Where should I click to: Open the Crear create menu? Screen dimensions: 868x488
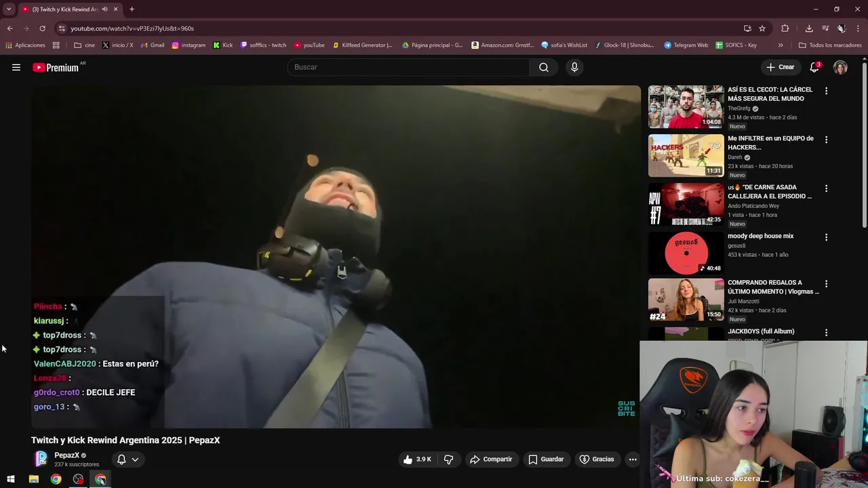pyautogui.click(x=780, y=67)
